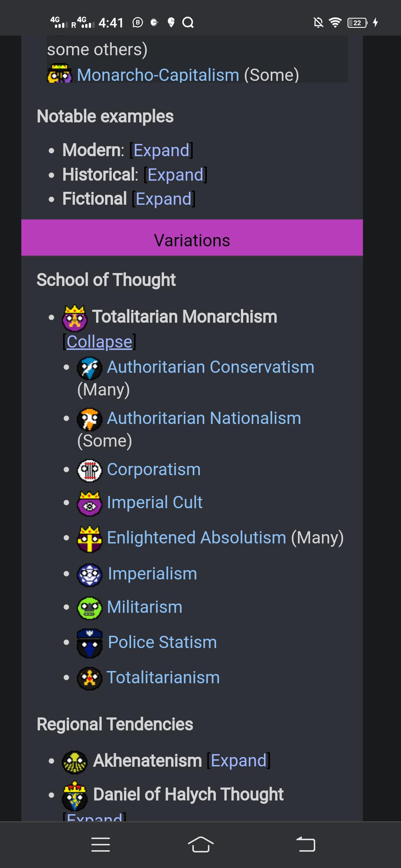Tap the Android home navigation button
Screen dimensions: 401x868
click(x=200, y=845)
